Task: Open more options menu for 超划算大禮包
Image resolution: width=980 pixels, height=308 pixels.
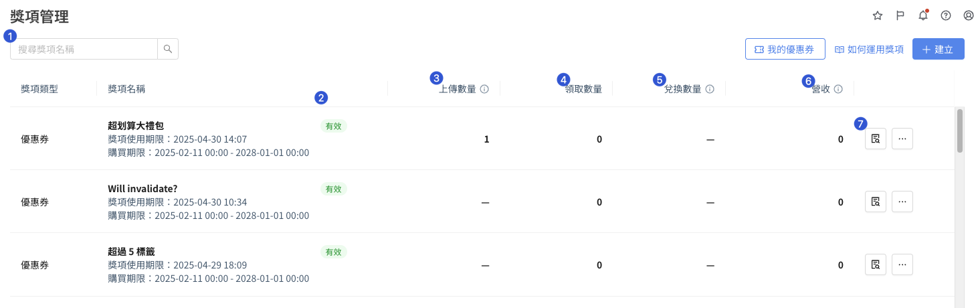Action: click(x=902, y=139)
